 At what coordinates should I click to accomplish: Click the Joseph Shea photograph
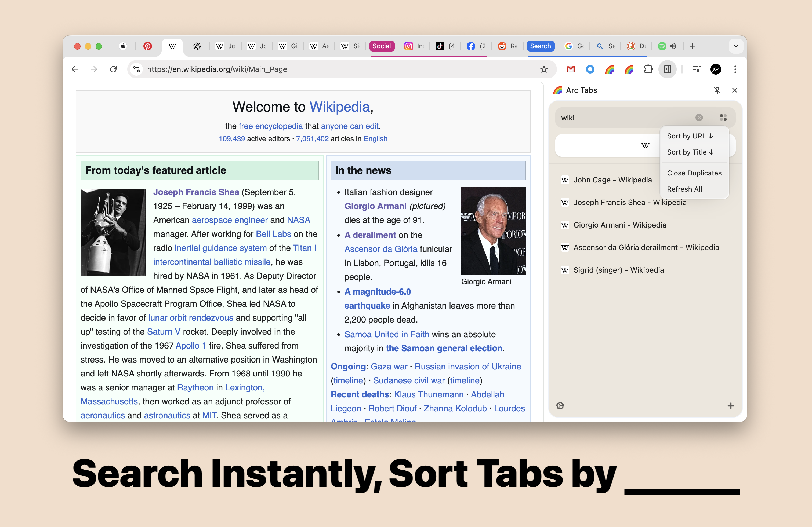tap(113, 232)
